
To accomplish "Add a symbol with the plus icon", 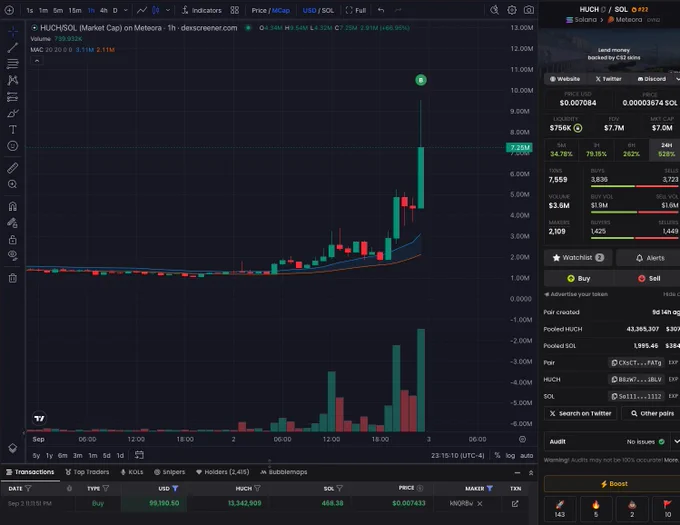I will 9,10.
